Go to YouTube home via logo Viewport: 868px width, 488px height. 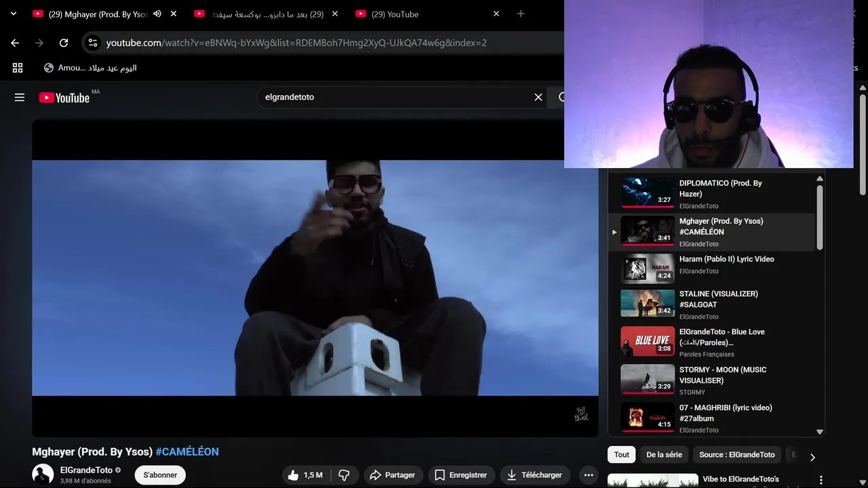pos(64,98)
